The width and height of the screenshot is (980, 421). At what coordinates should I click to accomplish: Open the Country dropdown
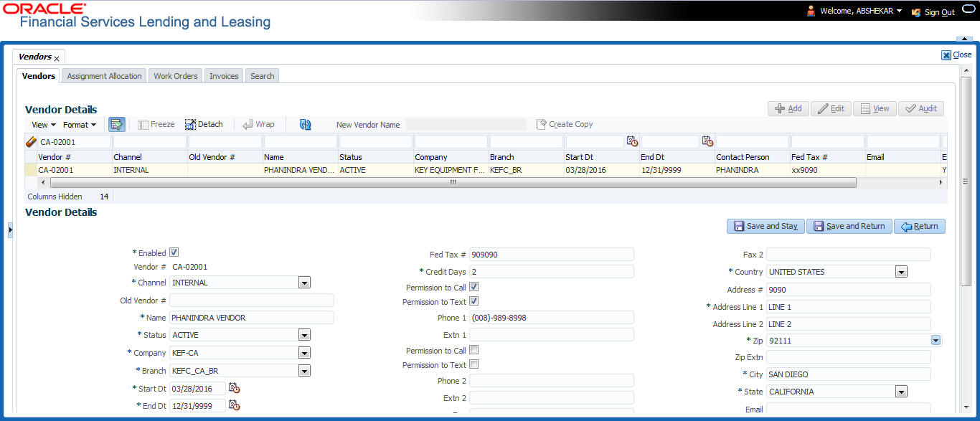[x=901, y=272]
